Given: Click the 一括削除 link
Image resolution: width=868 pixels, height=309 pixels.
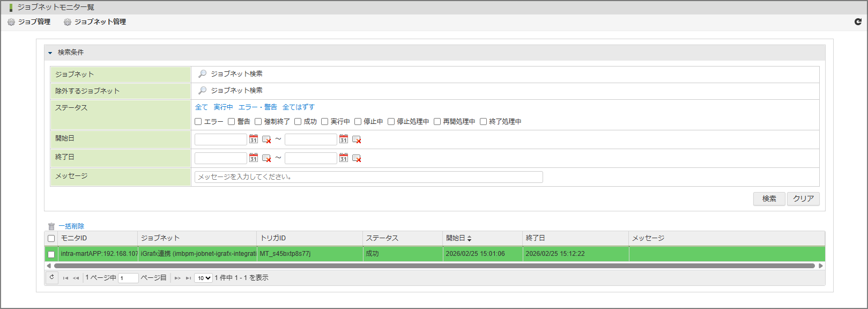Looking at the screenshot, I should 71,226.
